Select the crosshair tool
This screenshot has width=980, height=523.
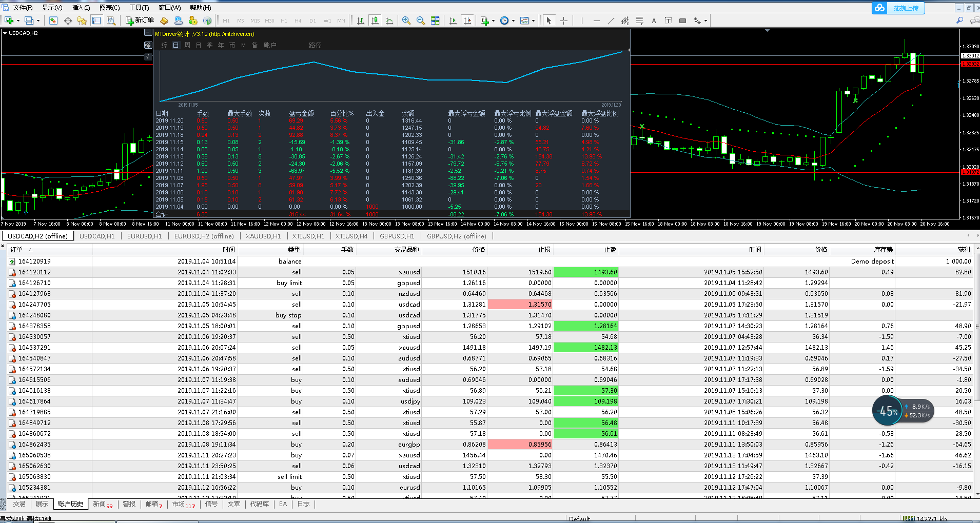click(x=563, y=21)
